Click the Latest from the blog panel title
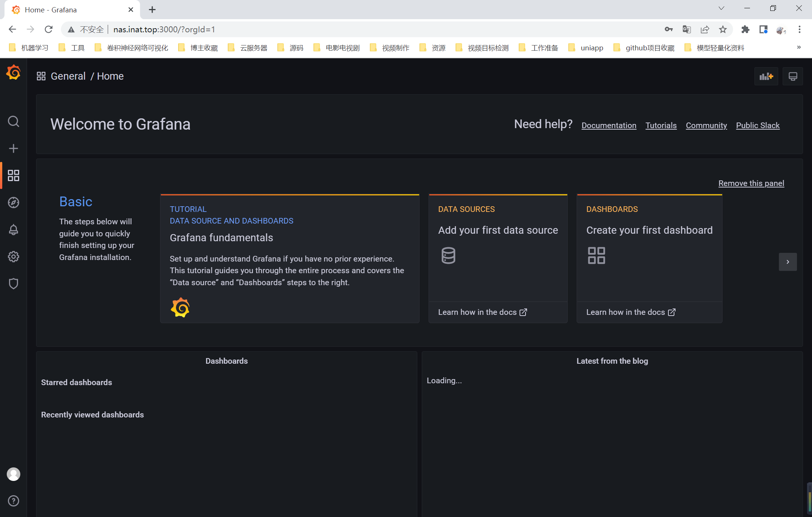This screenshot has width=812, height=517. click(612, 361)
